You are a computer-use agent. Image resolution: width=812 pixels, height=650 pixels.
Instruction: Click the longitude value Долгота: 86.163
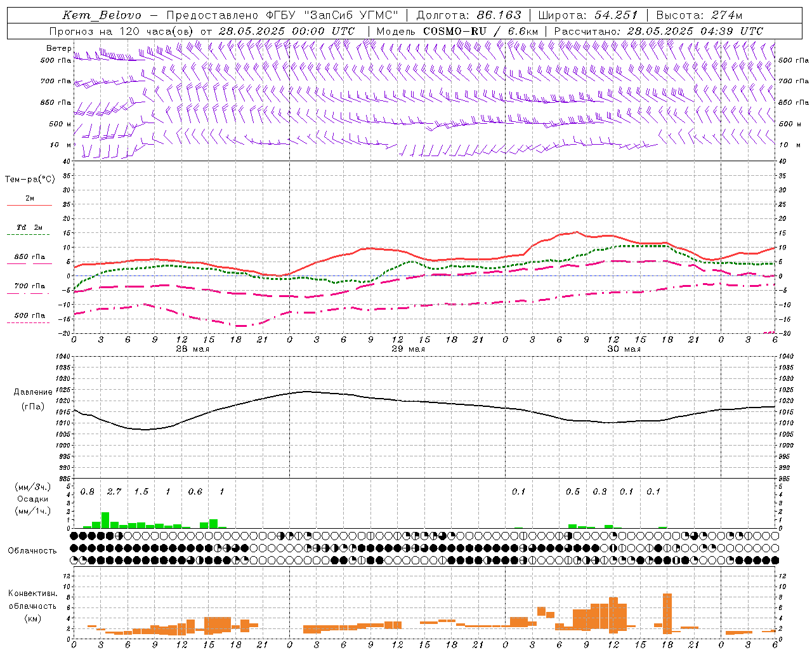click(x=468, y=15)
